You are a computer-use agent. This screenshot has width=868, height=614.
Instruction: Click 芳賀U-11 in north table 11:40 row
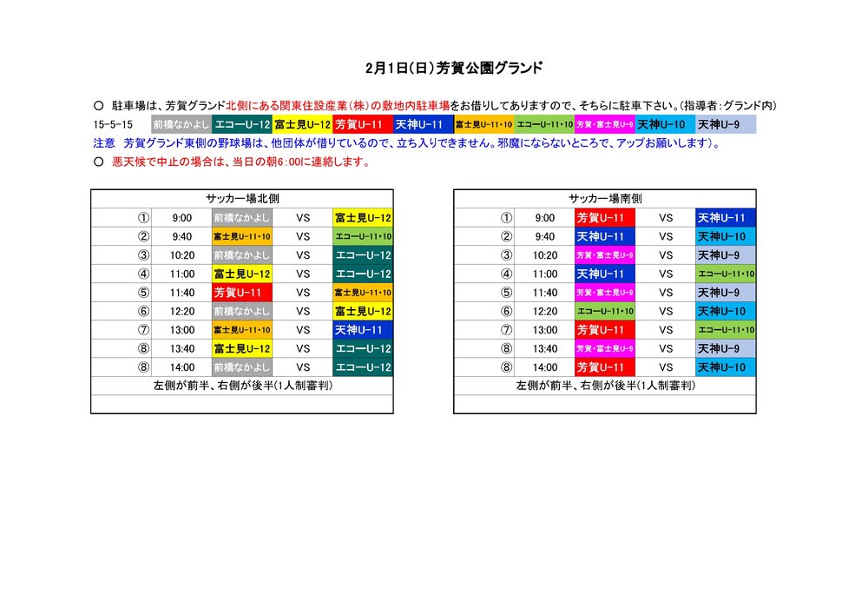(x=241, y=293)
